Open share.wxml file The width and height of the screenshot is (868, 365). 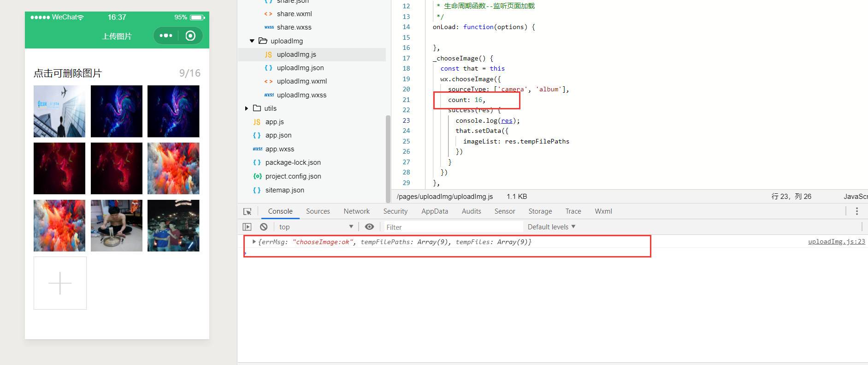pyautogui.click(x=295, y=14)
